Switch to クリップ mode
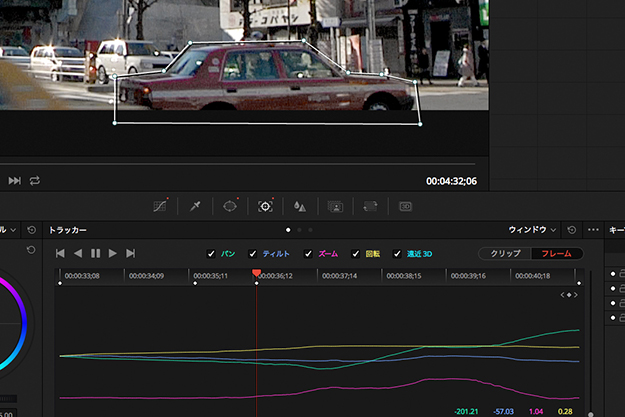The image size is (625, 417). 504,254
